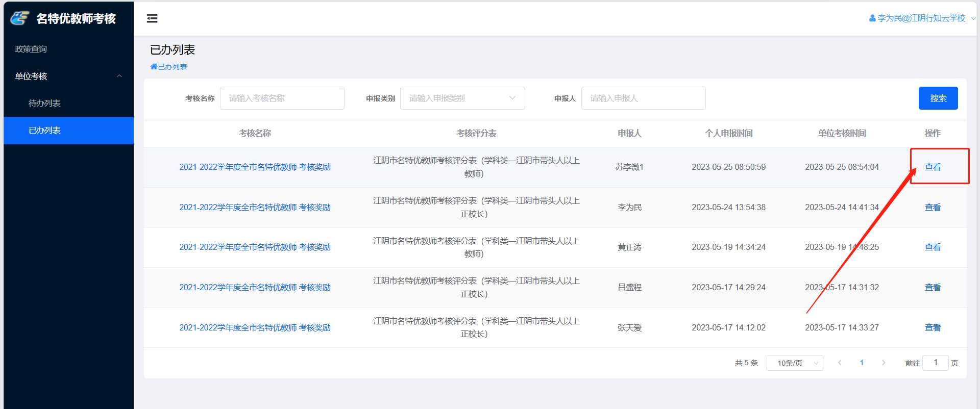Click the 前往 page number input box
Image resolution: width=980 pixels, height=409 pixels.
pyautogui.click(x=935, y=363)
